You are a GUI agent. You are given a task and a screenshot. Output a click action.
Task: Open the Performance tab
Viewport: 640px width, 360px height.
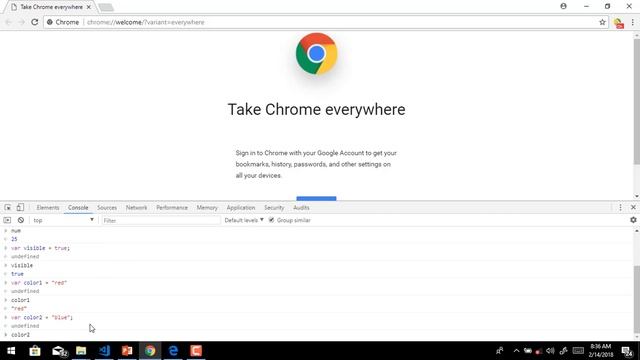click(x=172, y=207)
